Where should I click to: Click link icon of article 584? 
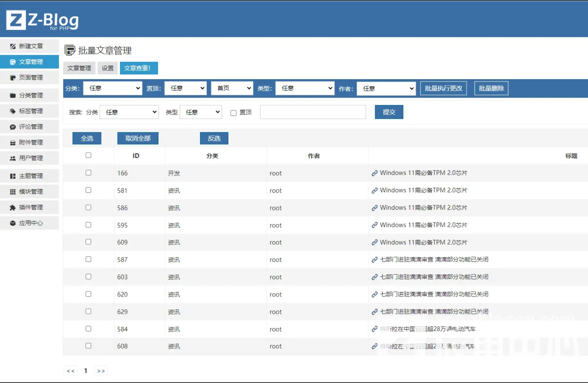click(374, 329)
